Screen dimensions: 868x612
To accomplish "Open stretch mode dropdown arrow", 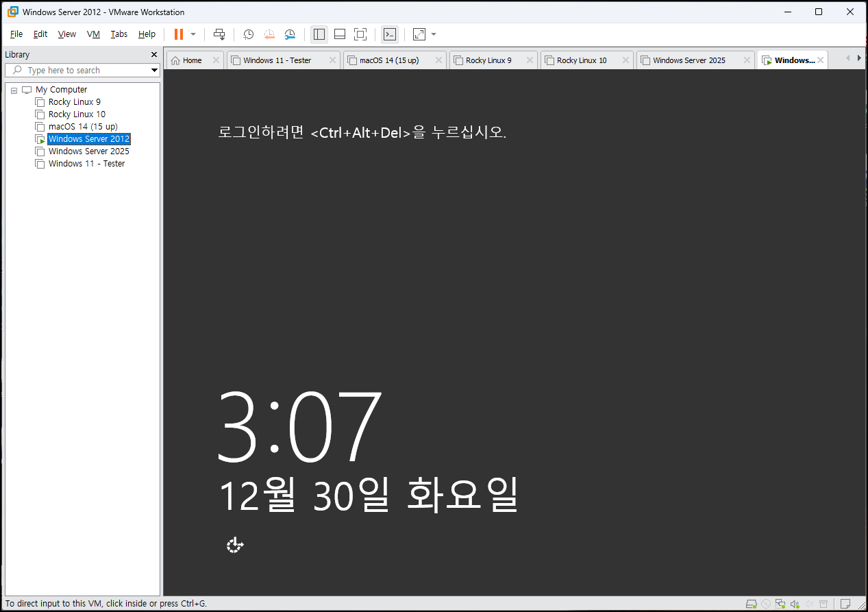I will (x=434, y=34).
